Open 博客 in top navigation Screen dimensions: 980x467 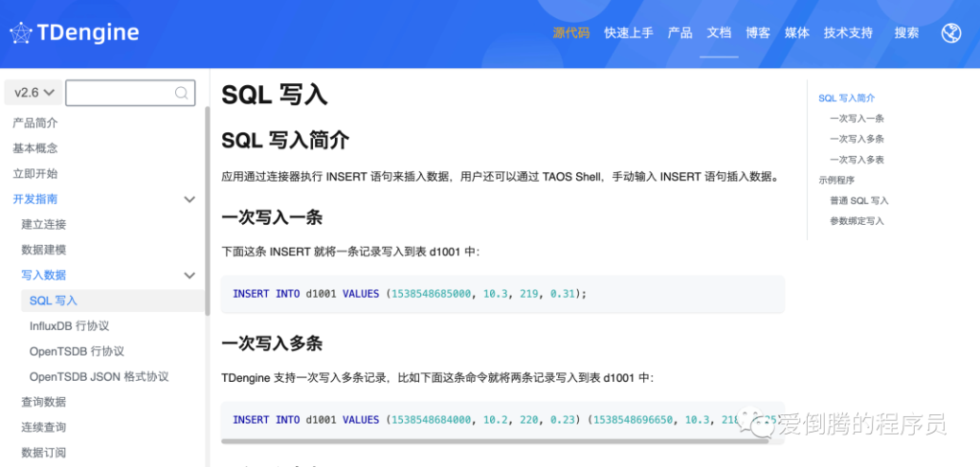click(x=758, y=33)
